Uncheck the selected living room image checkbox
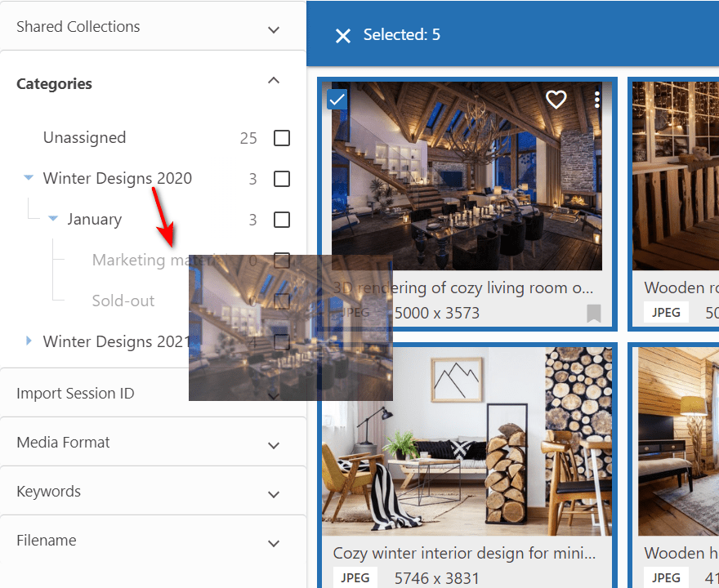 [337, 100]
